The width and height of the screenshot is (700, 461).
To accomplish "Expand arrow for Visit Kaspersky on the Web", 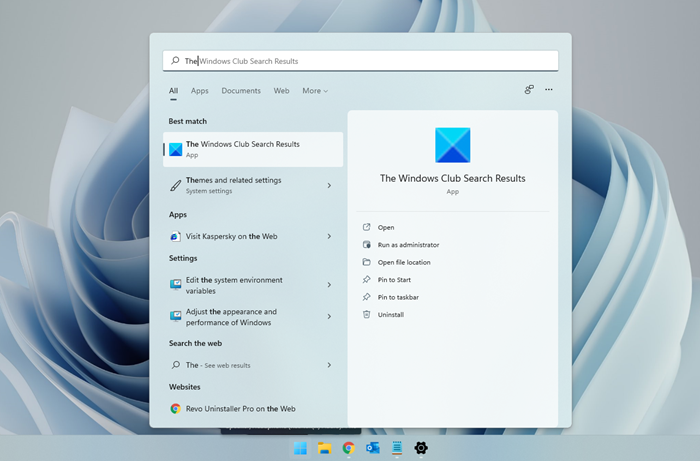I will 329,236.
